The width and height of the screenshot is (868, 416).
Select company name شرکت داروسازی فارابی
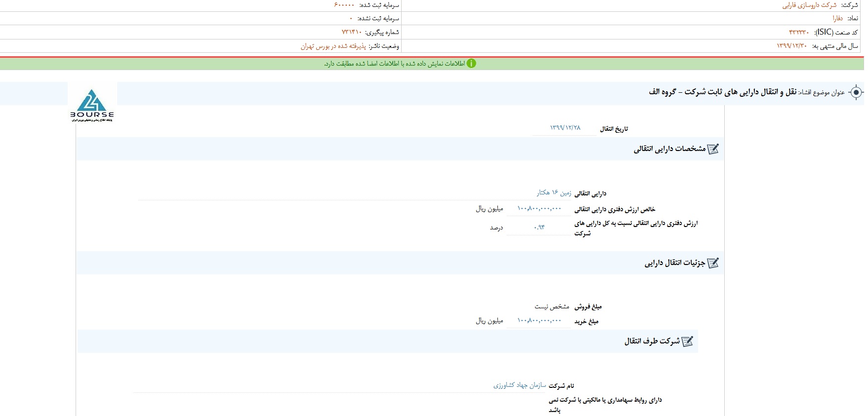(x=809, y=5)
